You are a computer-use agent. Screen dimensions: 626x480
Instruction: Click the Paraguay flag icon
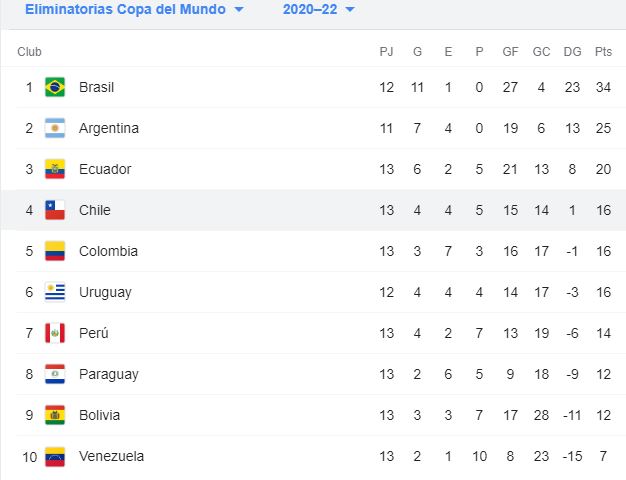(x=55, y=374)
